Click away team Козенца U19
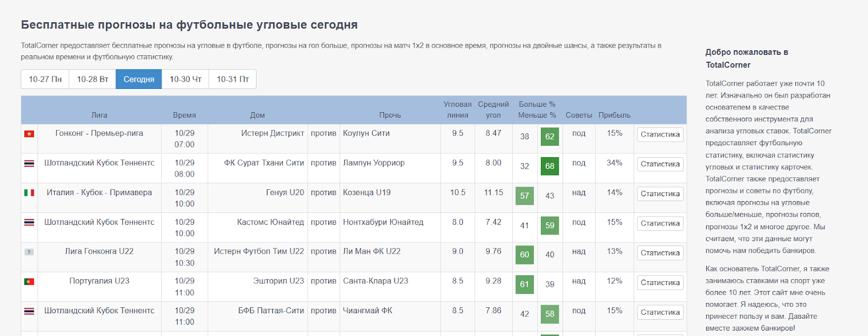 (367, 192)
